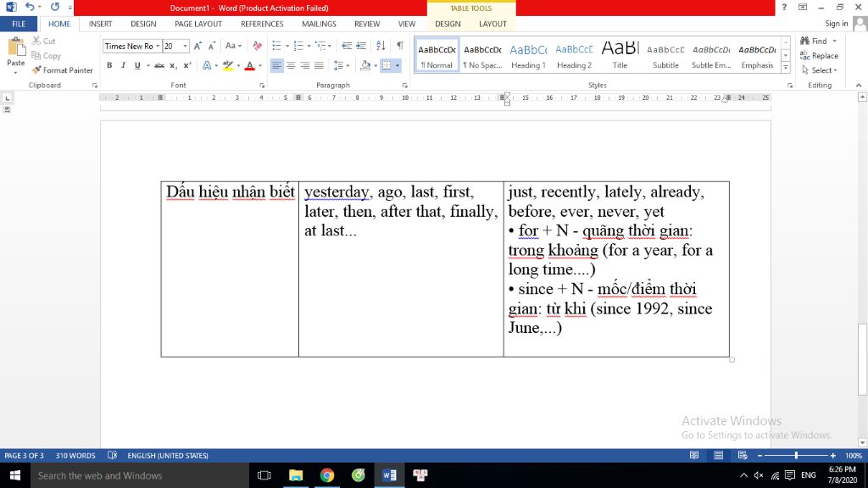Switch to Print Layout view
This screenshot has width=868, height=488.
tap(719, 455)
